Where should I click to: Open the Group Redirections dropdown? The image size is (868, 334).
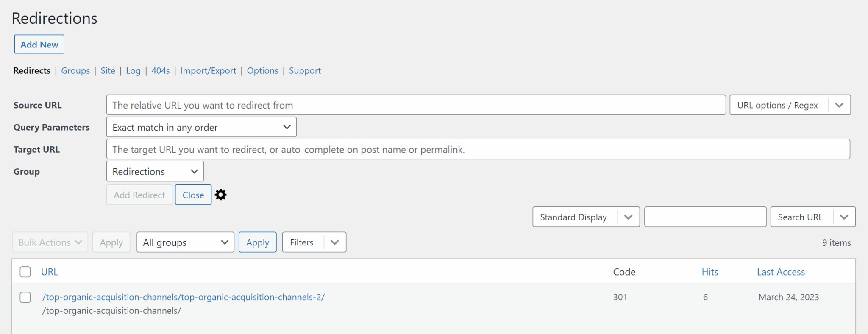[x=155, y=171]
